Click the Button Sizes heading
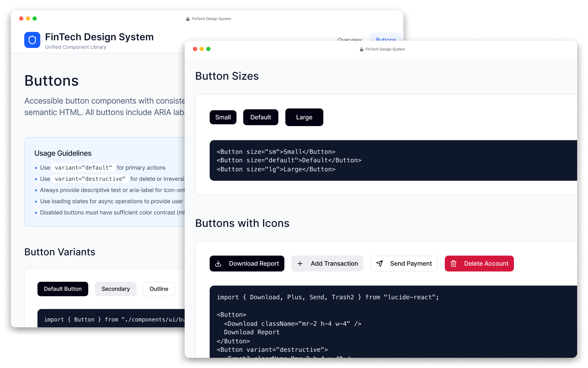Screen dimensions: 588x368 coord(227,76)
